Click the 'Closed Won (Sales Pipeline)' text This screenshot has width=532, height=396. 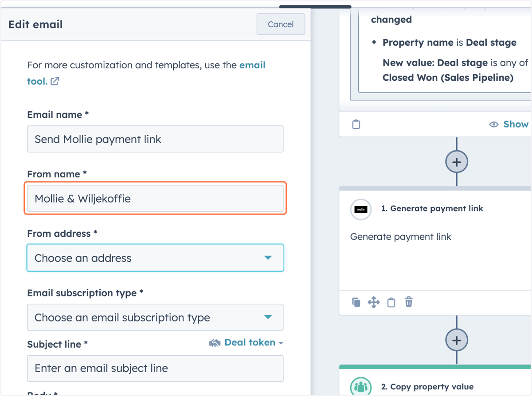[x=448, y=78]
